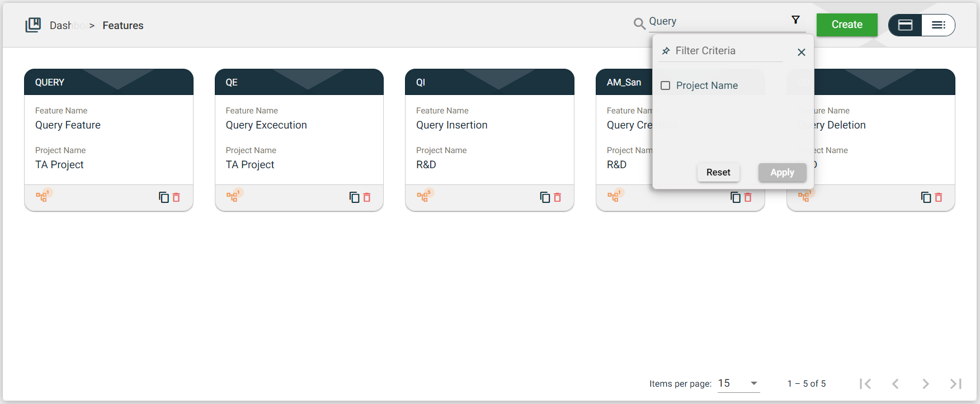The height and width of the screenshot is (404, 980).
Task: Close the Filter Criteria panel
Action: pyautogui.click(x=801, y=52)
